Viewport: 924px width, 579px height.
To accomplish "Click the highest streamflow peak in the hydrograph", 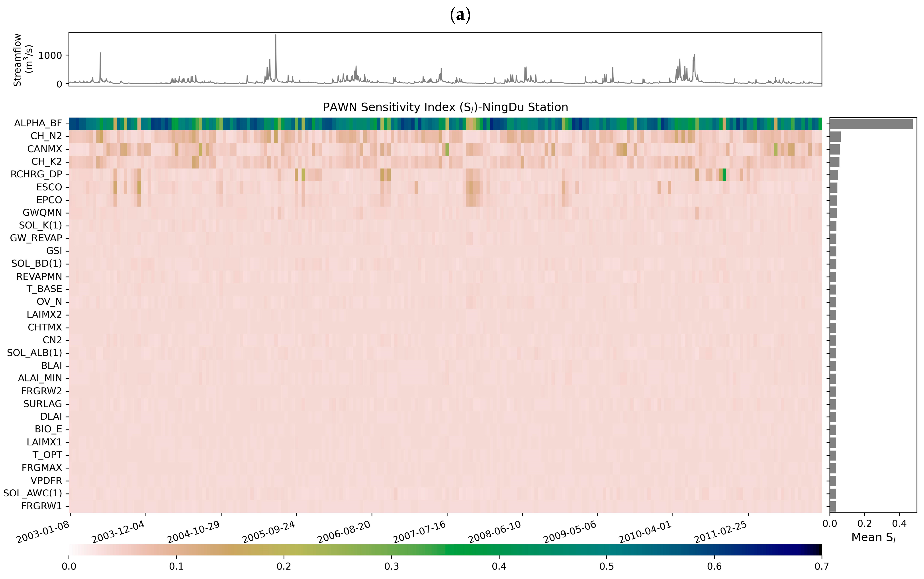I will point(276,36).
